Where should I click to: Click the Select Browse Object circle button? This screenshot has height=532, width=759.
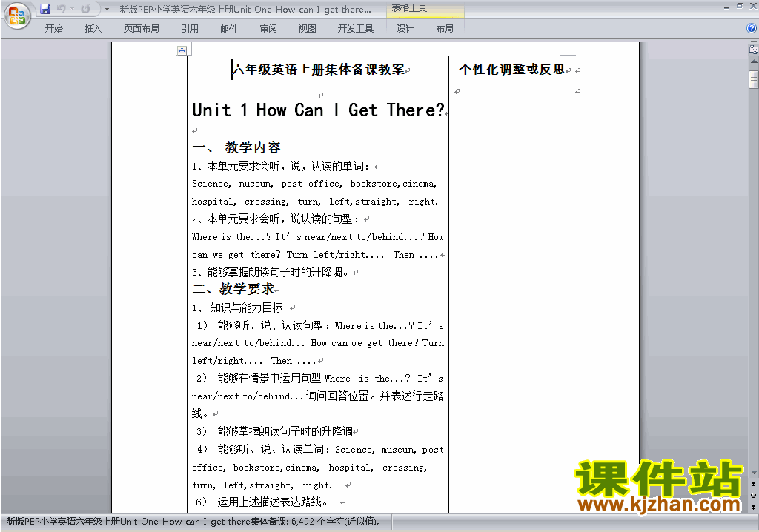[x=753, y=495]
